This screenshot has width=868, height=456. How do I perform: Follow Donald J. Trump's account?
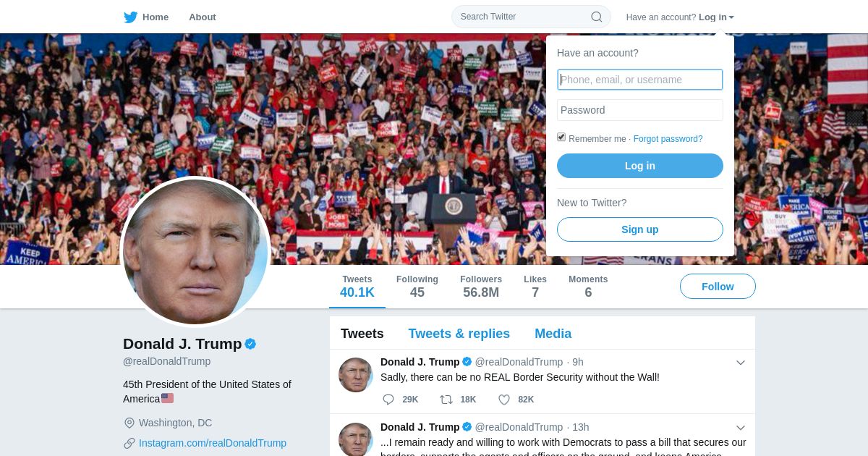click(x=718, y=287)
